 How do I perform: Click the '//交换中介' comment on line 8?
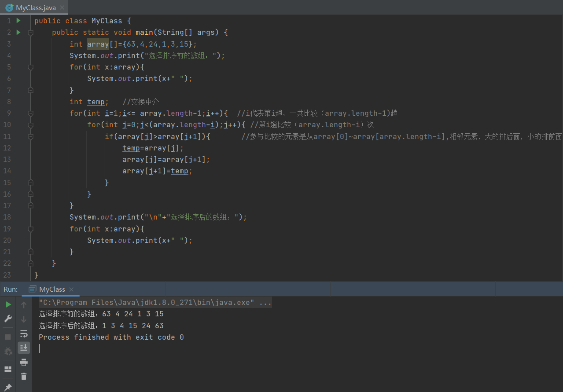[141, 102]
